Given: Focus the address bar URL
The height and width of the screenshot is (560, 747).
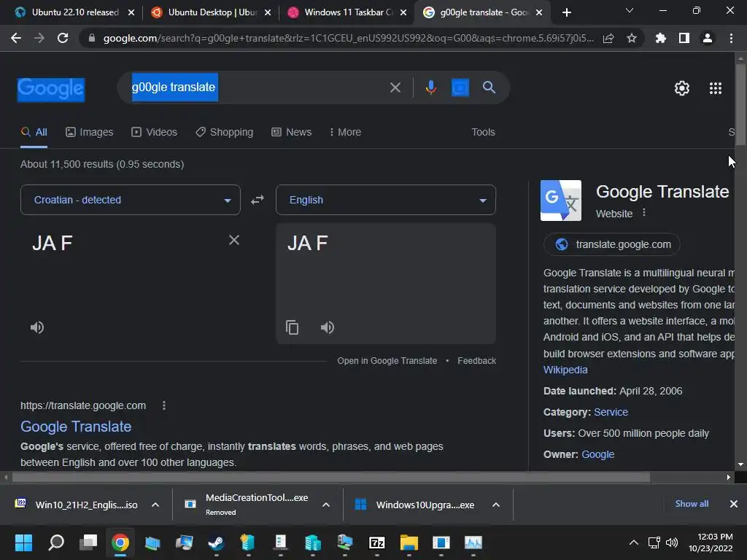Looking at the screenshot, I should pos(348,39).
